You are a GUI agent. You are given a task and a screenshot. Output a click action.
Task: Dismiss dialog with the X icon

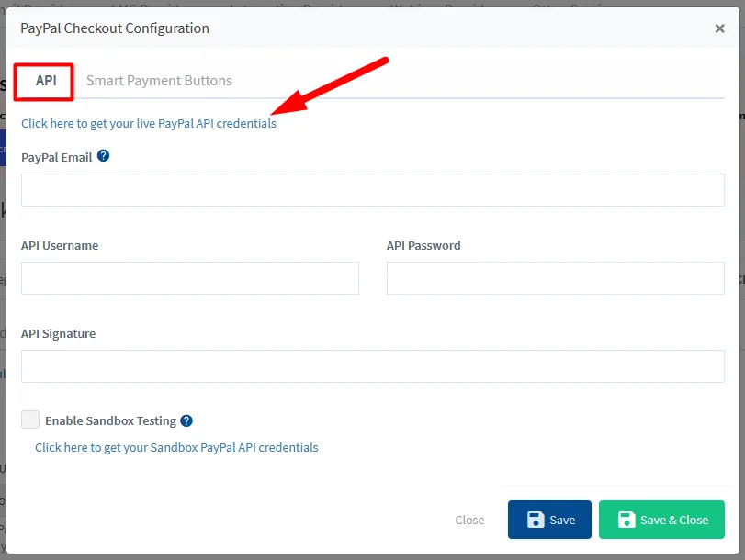click(720, 28)
